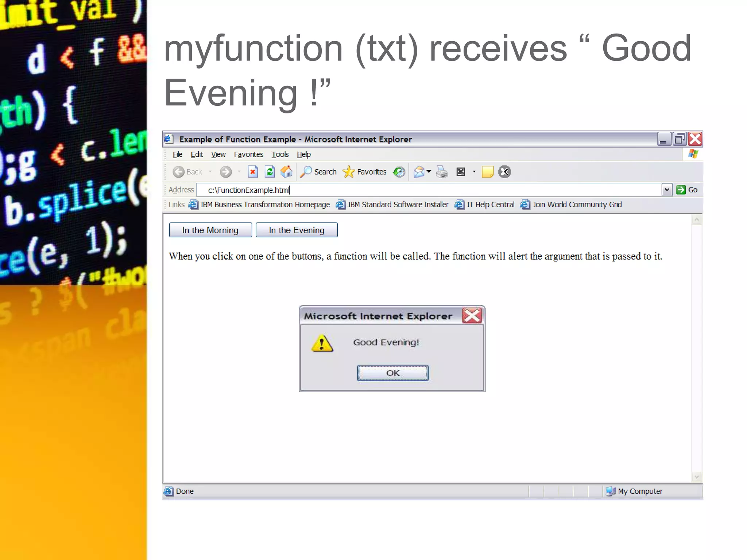The image size is (747, 560).
Task: Click the Windows flag logo
Action: (693, 154)
